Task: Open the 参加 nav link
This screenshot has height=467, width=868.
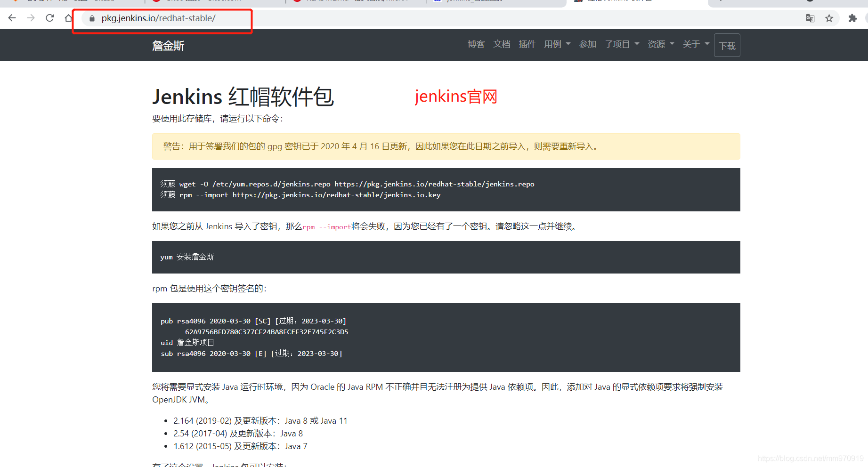Action: point(588,44)
